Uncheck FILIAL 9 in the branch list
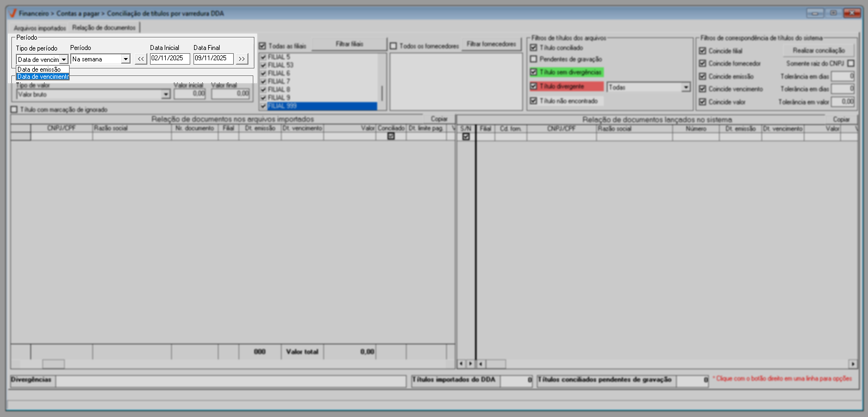The width and height of the screenshot is (868, 417). (264, 98)
